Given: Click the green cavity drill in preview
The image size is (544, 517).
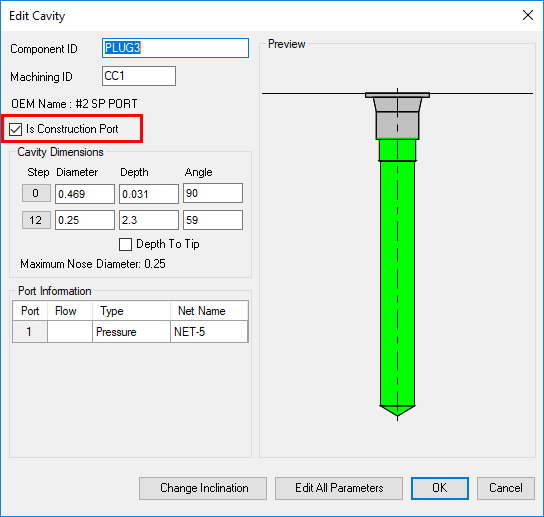Looking at the screenshot, I should [398, 278].
